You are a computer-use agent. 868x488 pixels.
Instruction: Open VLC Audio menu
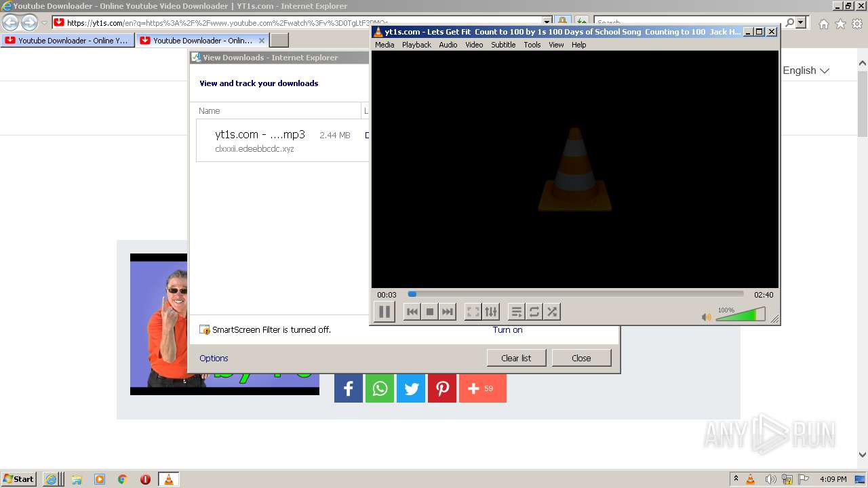pos(448,45)
